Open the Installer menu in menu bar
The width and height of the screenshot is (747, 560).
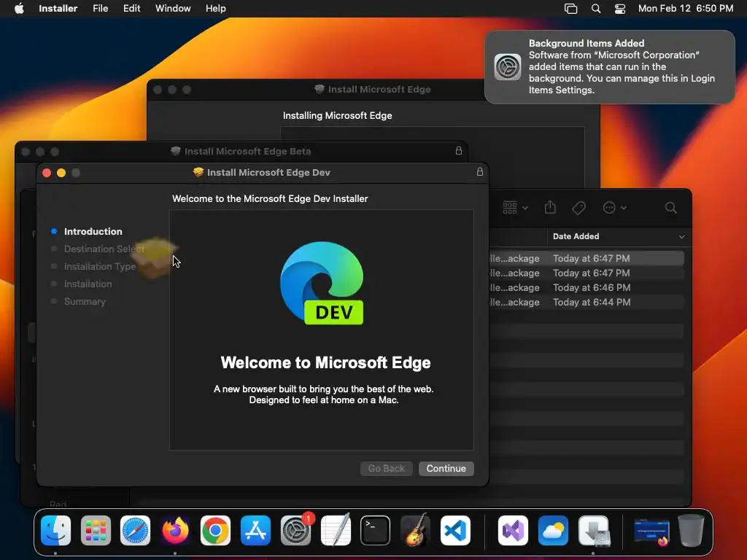coord(58,9)
